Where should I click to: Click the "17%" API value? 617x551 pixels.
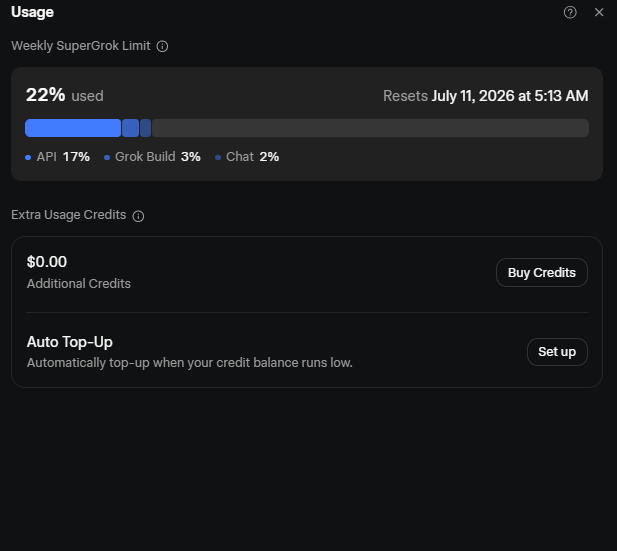[76, 157]
